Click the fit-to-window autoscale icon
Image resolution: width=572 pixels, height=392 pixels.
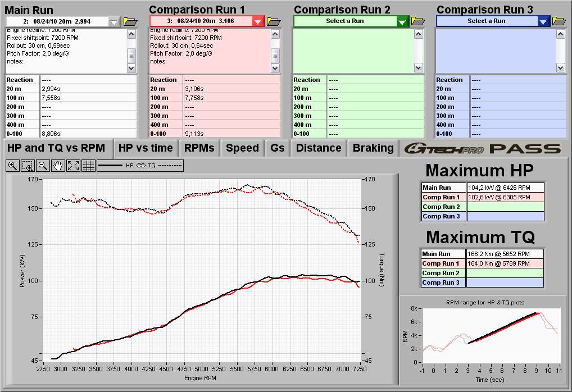click(x=73, y=166)
